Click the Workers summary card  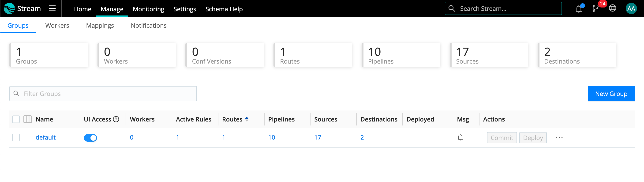point(137,55)
